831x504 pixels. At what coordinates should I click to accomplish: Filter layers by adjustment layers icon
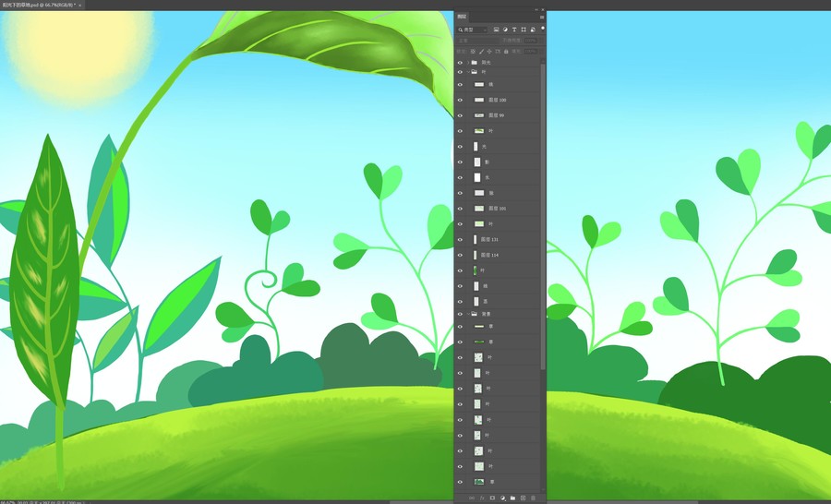505,30
